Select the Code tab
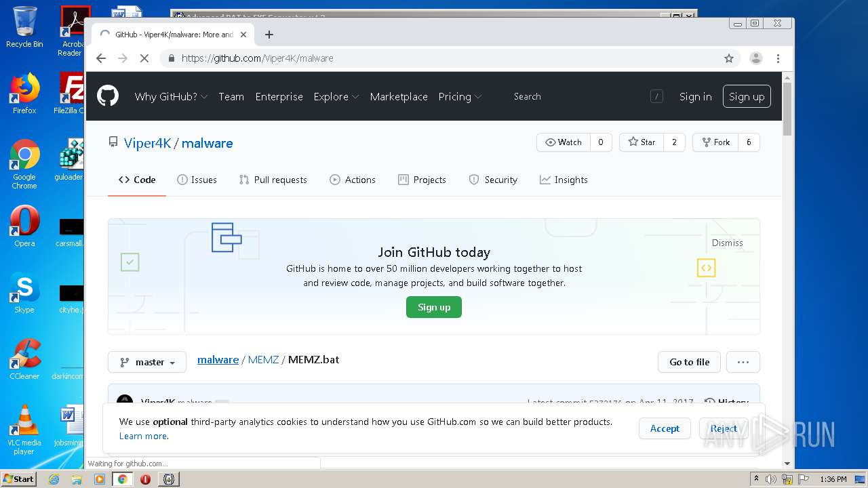 137,180
